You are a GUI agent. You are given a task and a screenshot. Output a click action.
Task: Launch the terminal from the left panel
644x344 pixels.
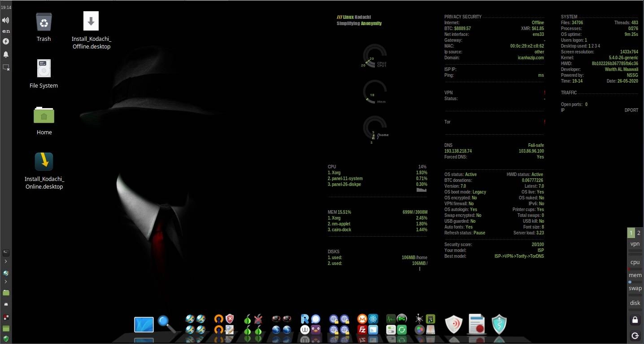pos(6,253)
